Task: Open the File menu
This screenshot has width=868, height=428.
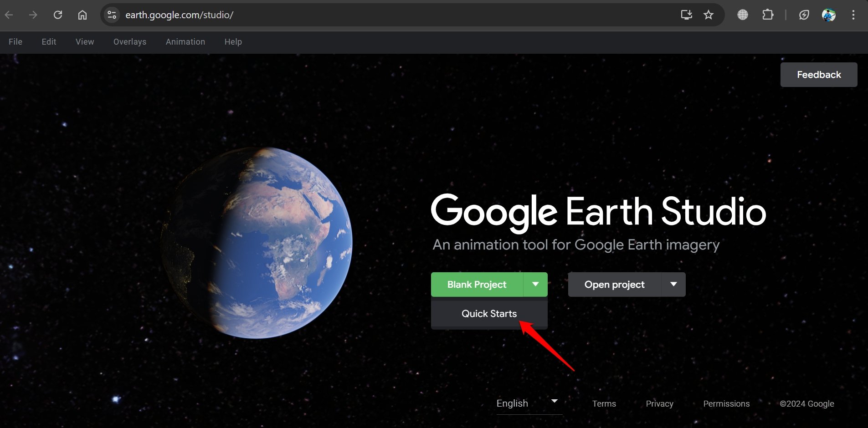Action: 15,42
